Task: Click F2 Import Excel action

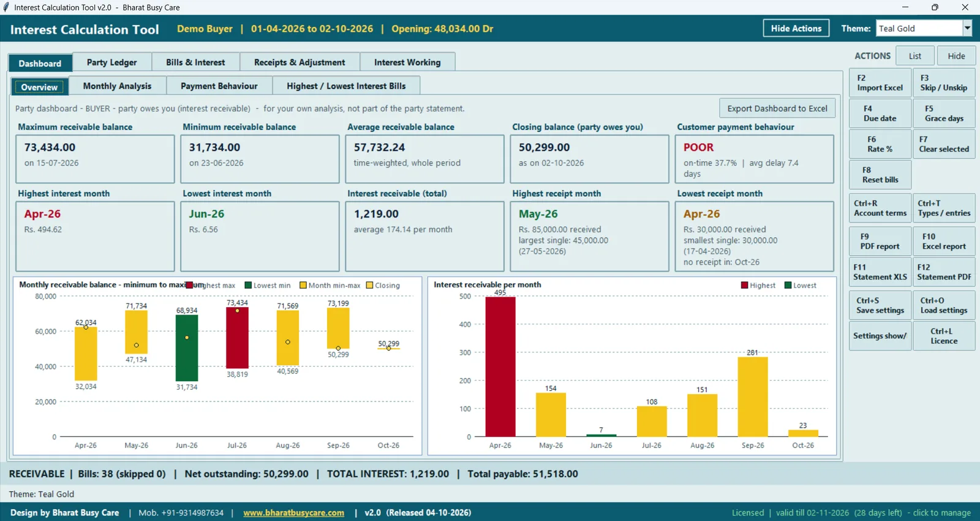Action: coord(880,83)
